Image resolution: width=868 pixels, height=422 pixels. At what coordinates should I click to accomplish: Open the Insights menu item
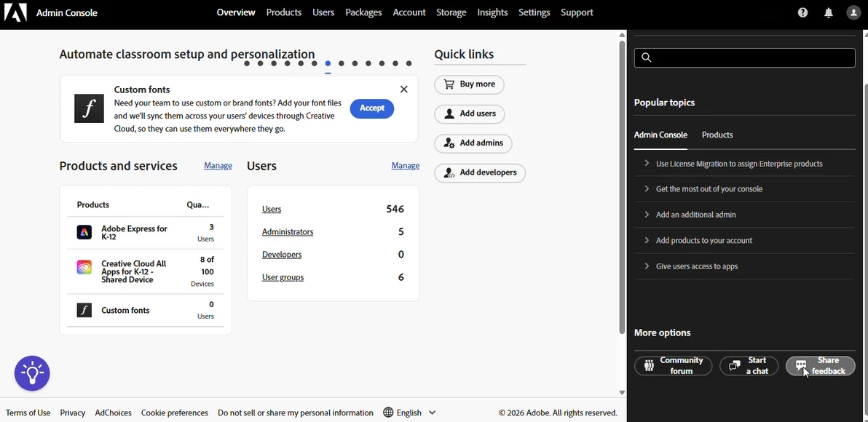point(492,12)
